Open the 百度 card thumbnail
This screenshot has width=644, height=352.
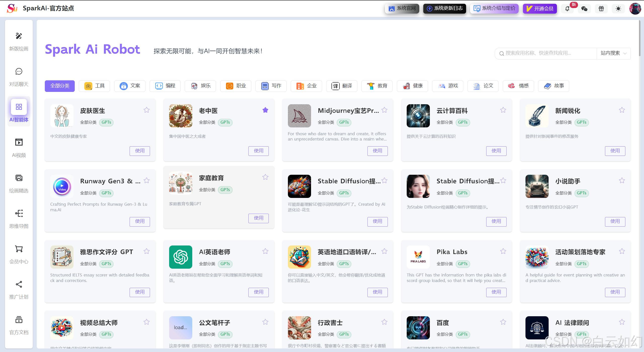[418, 328]
